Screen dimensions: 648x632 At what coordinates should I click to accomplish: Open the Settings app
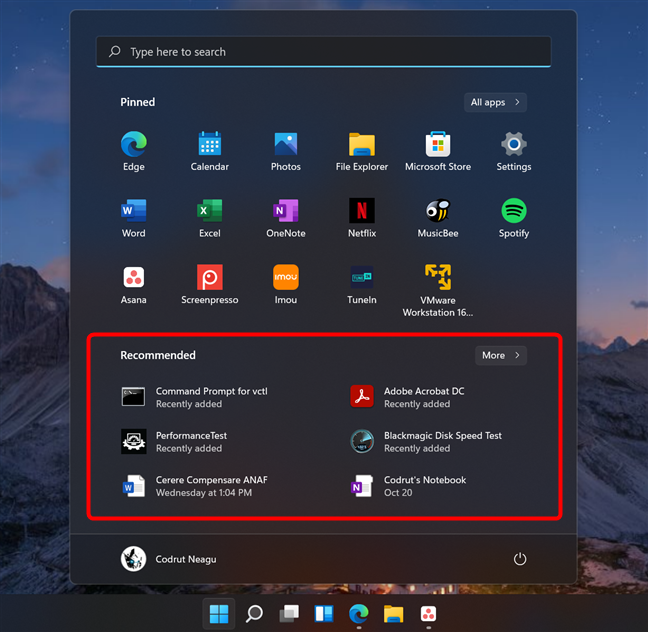[514, 151]
